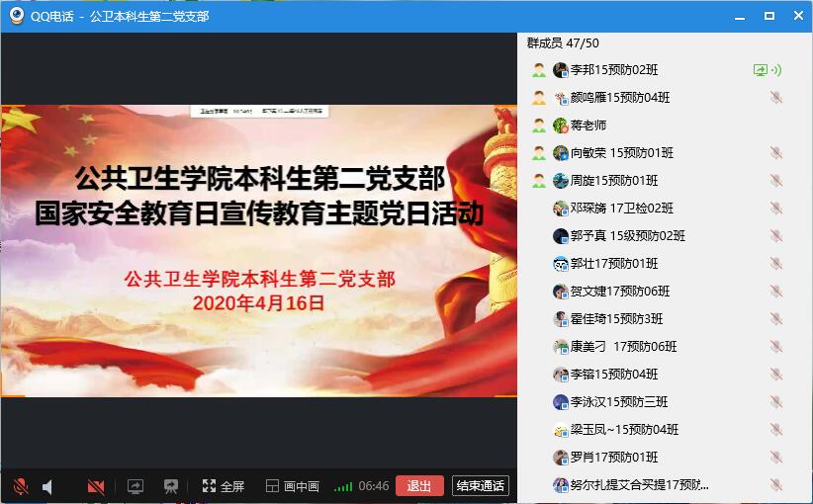813x504 pixels.
Task: Open the title bar dropdown arrow
Action: tap(737, 16)
